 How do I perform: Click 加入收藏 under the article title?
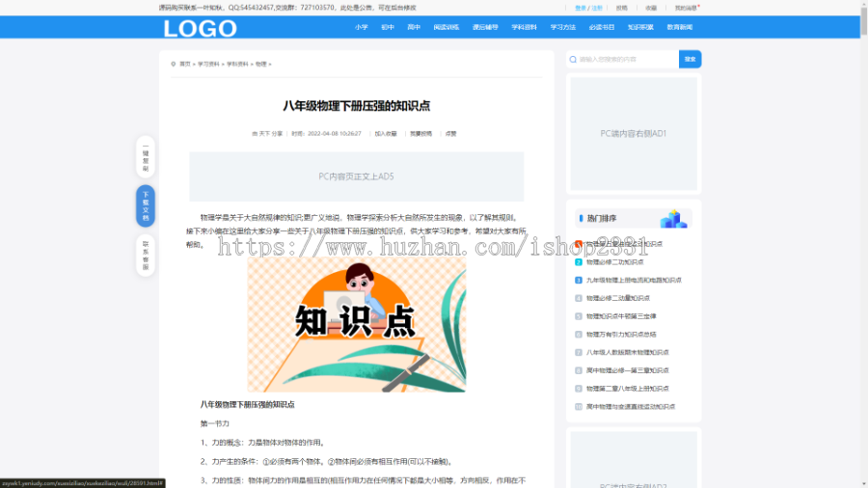(386, 134)
